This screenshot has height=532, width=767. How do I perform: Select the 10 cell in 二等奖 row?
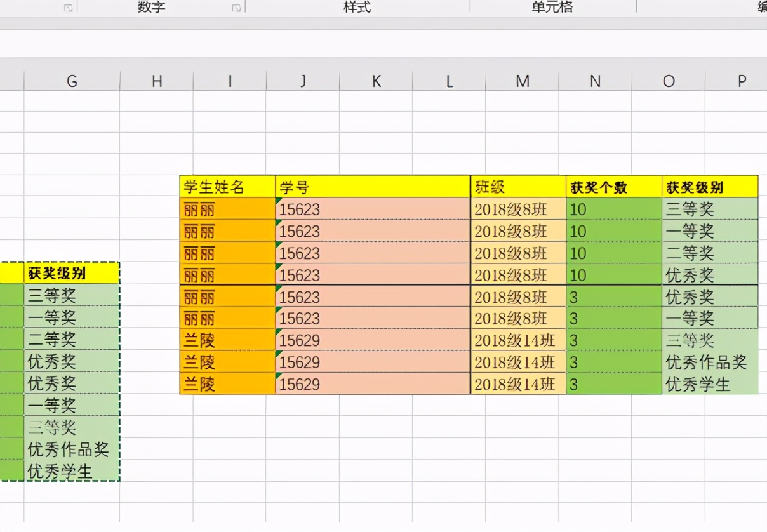(x=614, y=253)
